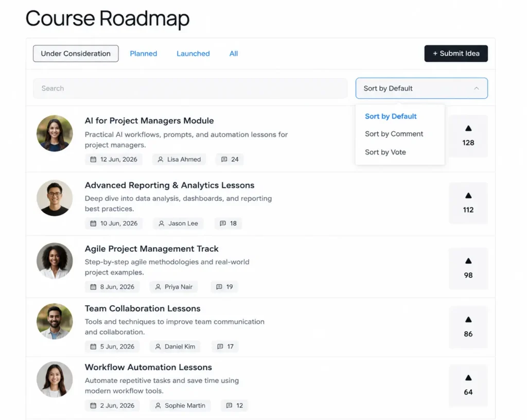
Task: Click calendar icon beside 10 Jun, 2026
Action: [x=93, y=223]
